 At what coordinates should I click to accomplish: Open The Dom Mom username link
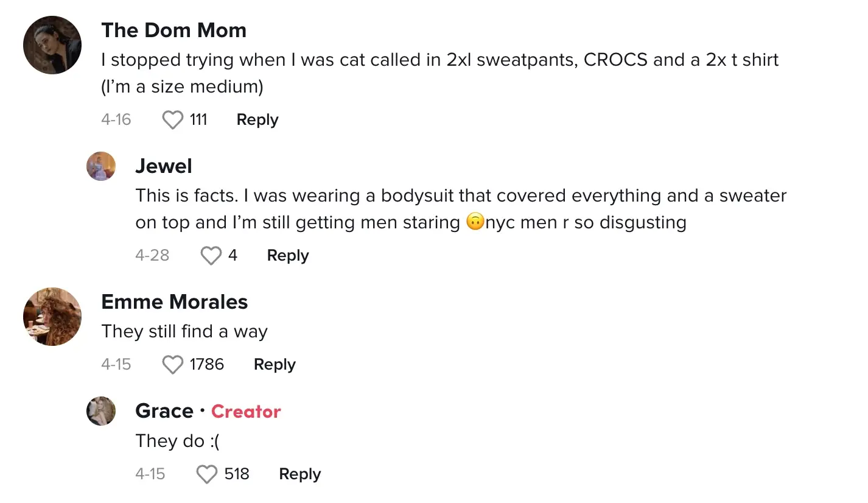173,30
